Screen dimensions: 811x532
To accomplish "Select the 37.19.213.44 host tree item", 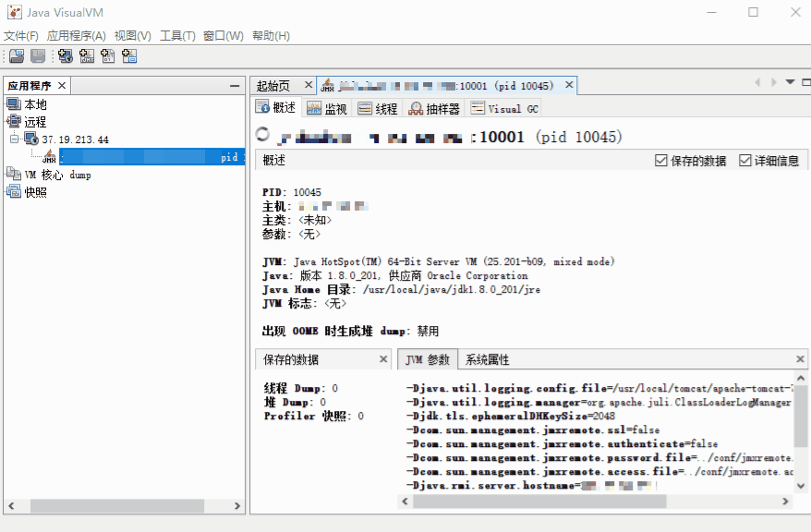I will coord(76,139).
